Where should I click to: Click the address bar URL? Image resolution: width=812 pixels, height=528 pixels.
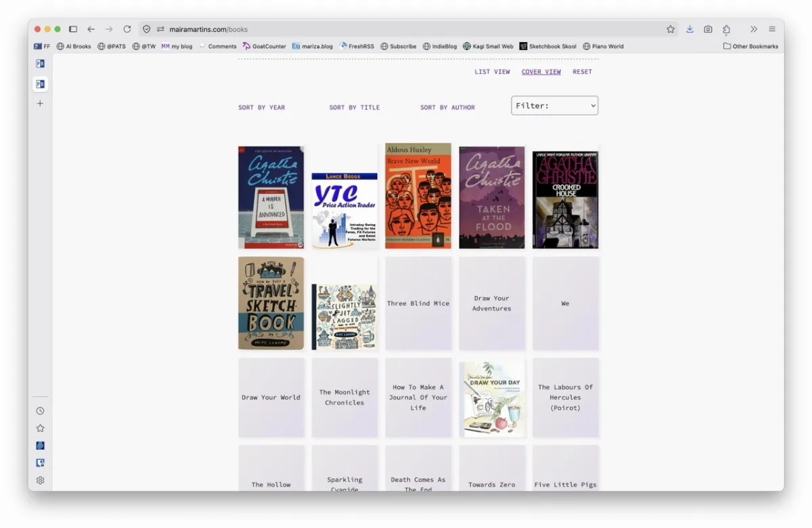tap(208, 29)
